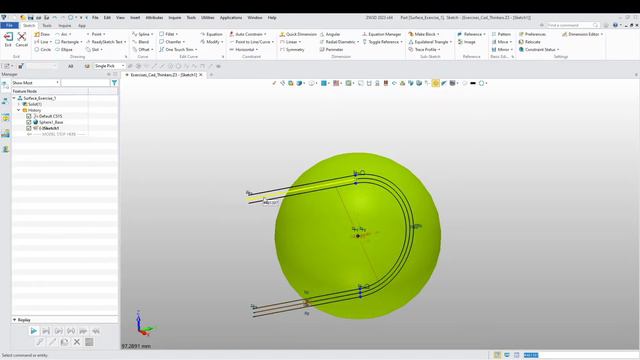The image size is (640, 360).
Task: Select the Fillet tool
Action: [167, 34]
